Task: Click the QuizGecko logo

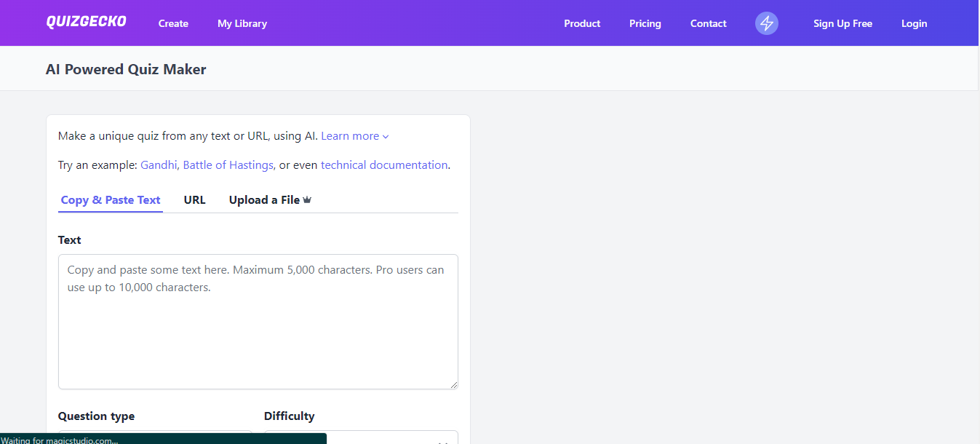Action: 86,22
